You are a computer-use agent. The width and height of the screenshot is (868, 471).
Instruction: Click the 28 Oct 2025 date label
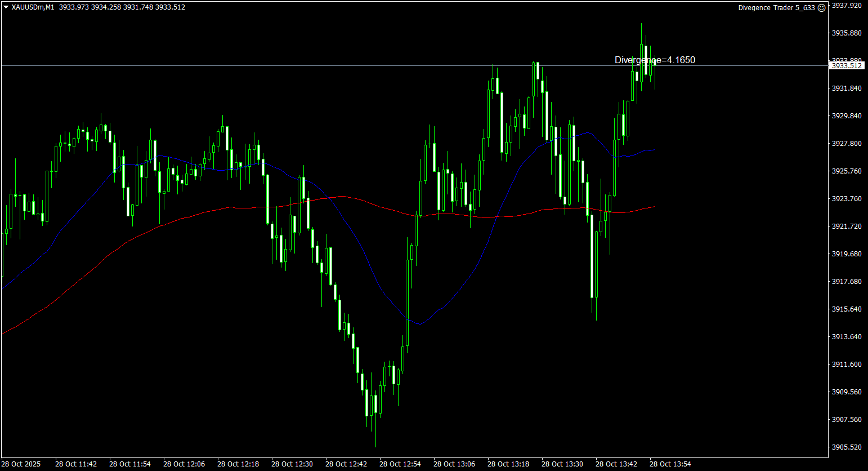21,464
